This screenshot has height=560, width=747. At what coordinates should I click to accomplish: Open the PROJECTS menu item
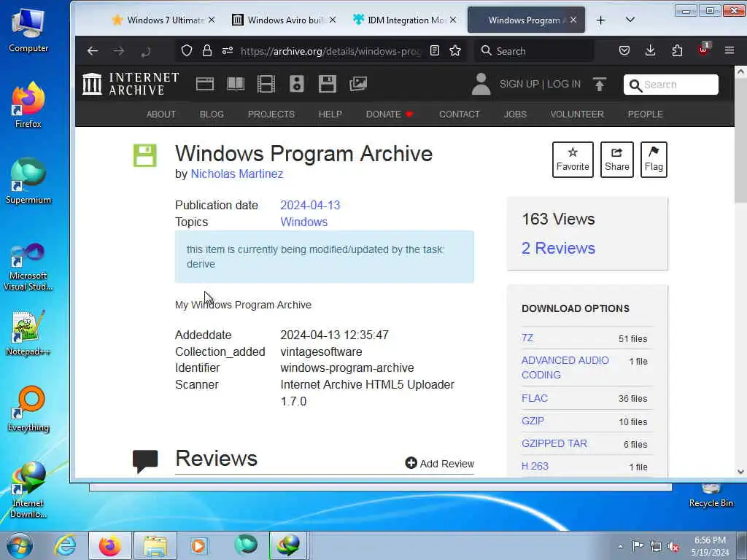pos(271,114)
